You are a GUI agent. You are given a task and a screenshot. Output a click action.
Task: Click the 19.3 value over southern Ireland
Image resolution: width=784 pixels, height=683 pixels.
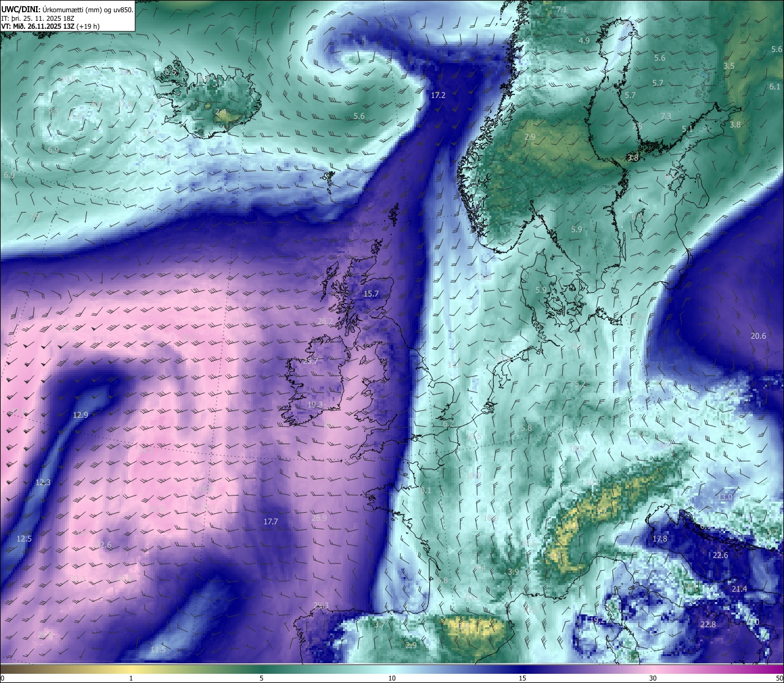pos(315,404)
